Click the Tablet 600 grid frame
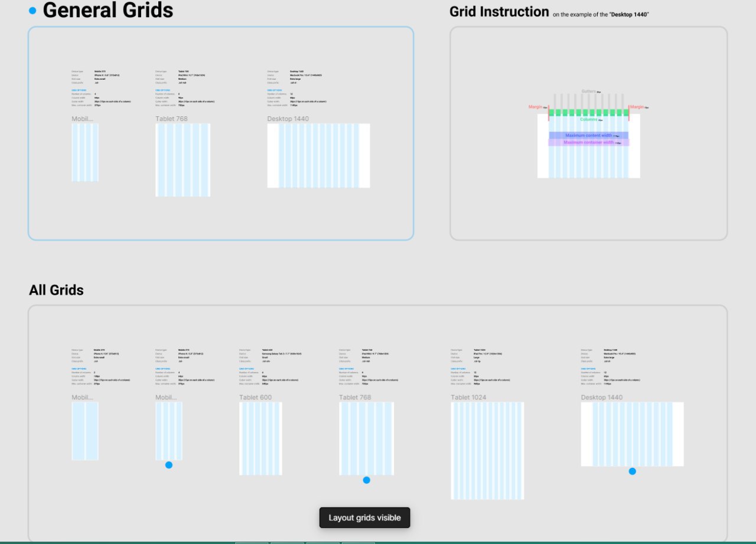This screenshot has width=756, height=544. tap(260, 438)
